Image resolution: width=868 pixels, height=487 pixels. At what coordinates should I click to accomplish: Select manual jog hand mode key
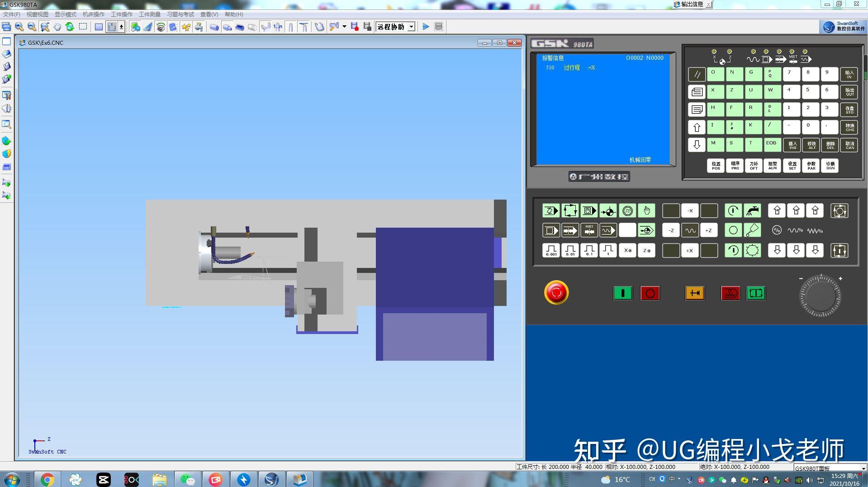pyautogui.click(x=646, y=210)
